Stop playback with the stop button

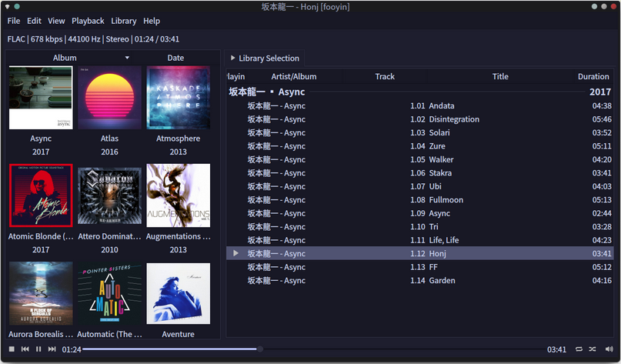tap(12, 349)
